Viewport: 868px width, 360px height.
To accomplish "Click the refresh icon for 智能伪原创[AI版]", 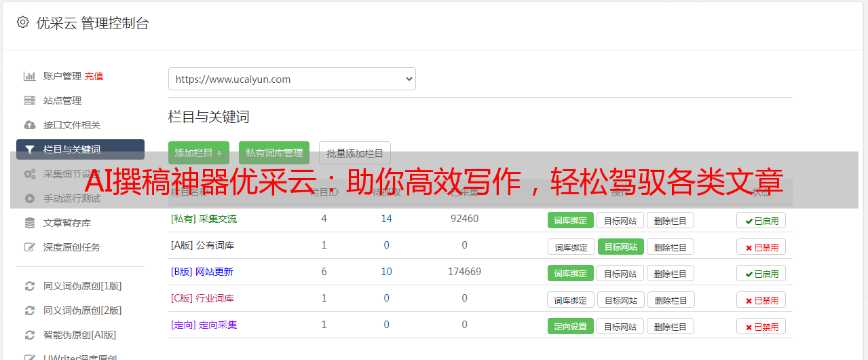I will tap(30, 335).
